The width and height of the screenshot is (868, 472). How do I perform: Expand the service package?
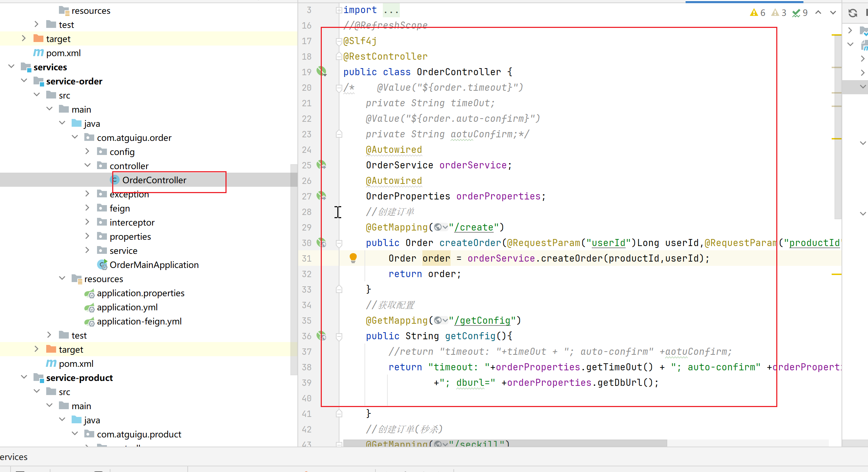(x=88, y=250)
